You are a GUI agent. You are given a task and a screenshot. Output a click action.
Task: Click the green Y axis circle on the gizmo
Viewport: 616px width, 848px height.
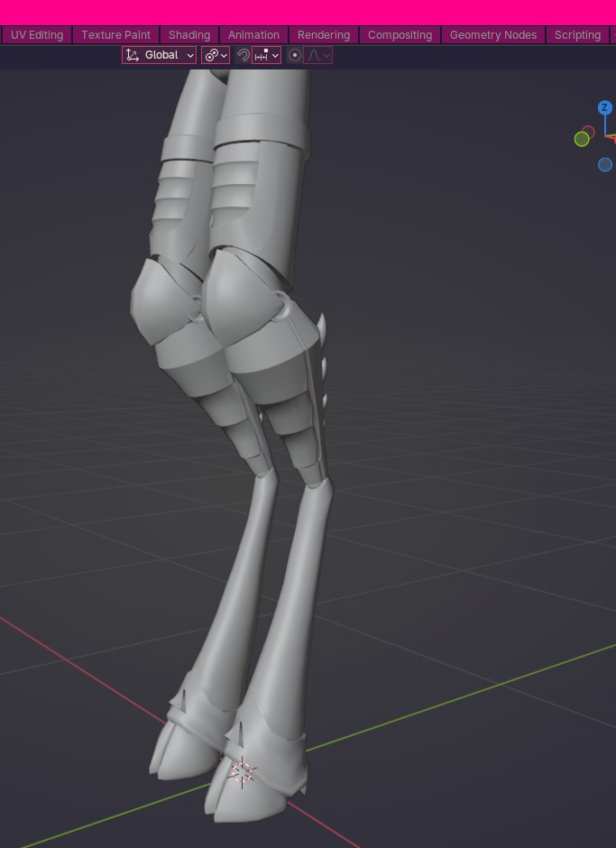[582, 139]
